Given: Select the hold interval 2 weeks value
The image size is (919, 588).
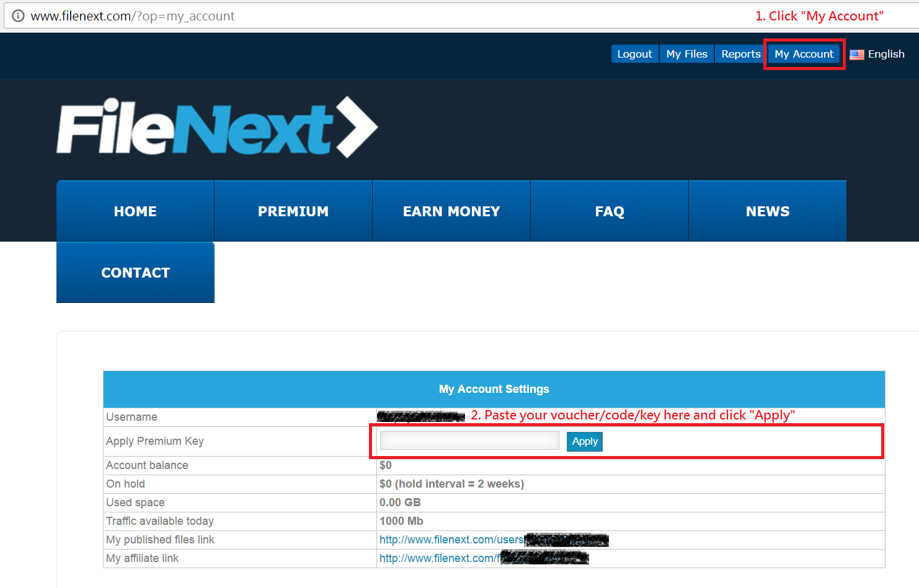Looking at the screenshot, I should tap(452, 484).
